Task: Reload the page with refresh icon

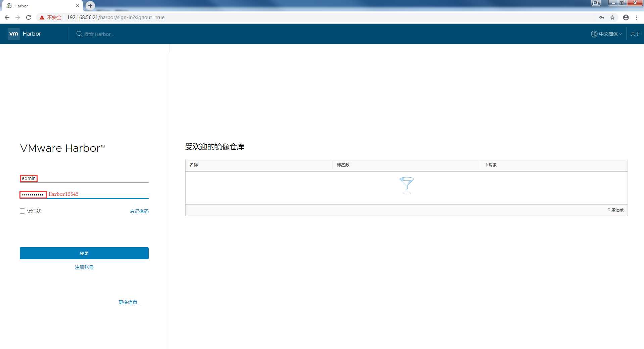Action: pyautogui.click(x=29, y=17)
